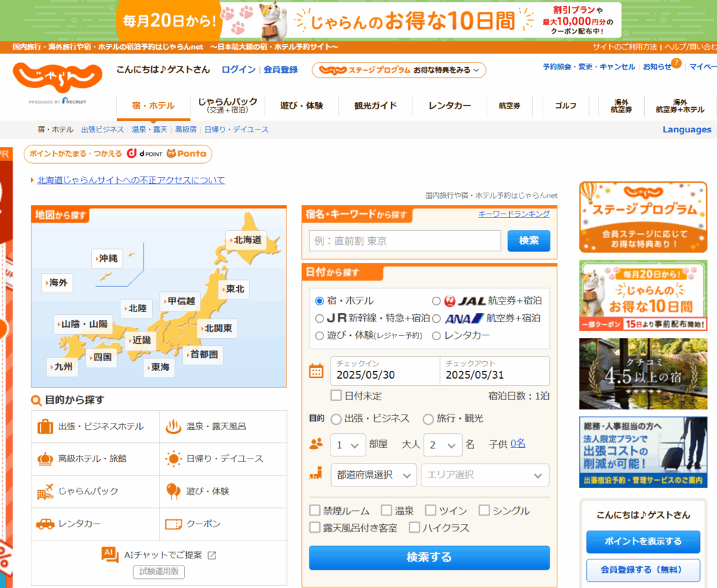Open the クチコミ4.5以上の宿 banner
This screenshot has height=588, width=717.
tap(643, 374)
